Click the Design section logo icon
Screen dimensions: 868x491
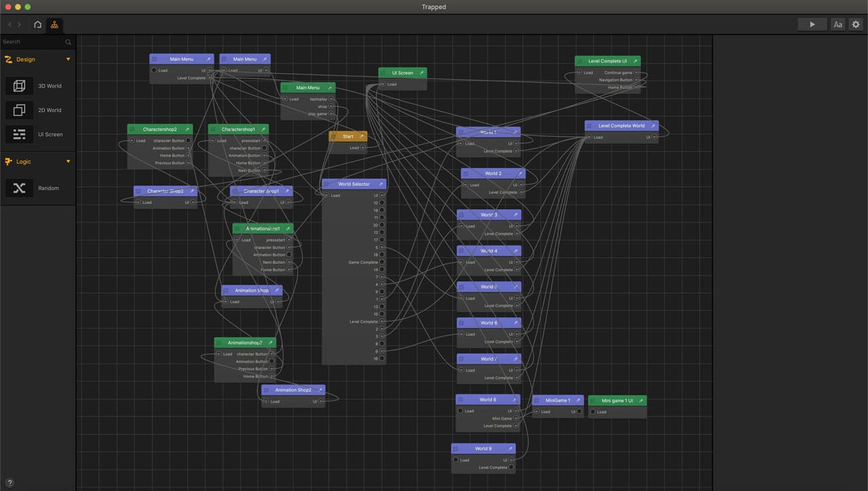pyautogui.click(x=8, y=59)
